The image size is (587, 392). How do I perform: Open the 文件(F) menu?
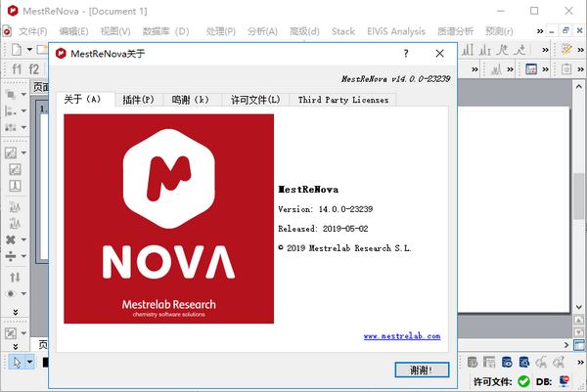(33, 31)
